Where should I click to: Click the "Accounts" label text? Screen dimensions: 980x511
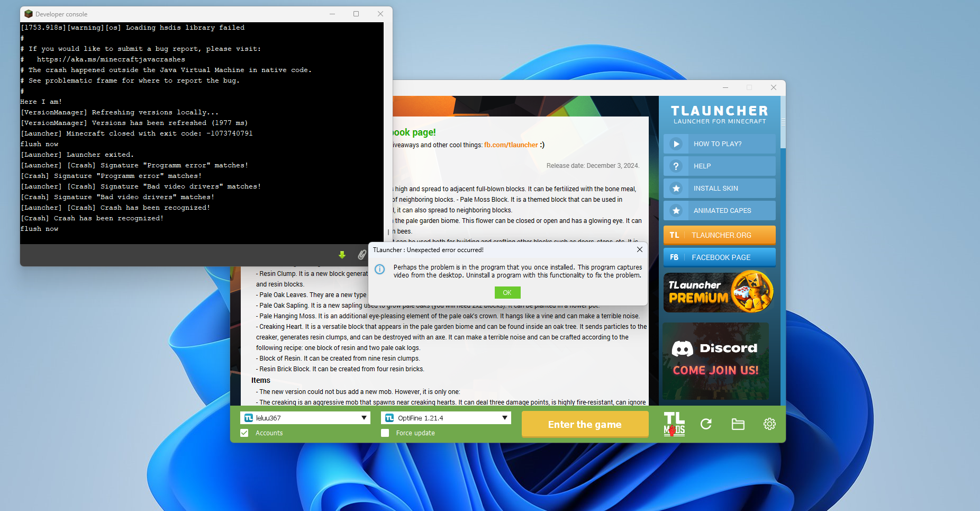click(x=269, y=433)
